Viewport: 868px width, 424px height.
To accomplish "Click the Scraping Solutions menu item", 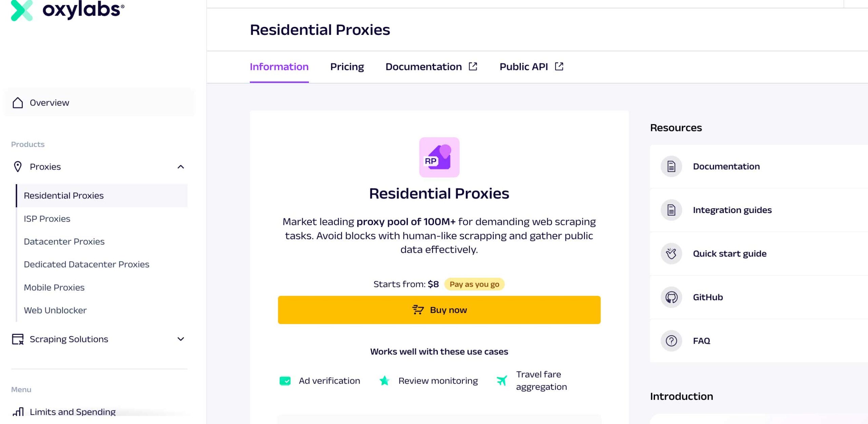I will click(x=69, y=339).
